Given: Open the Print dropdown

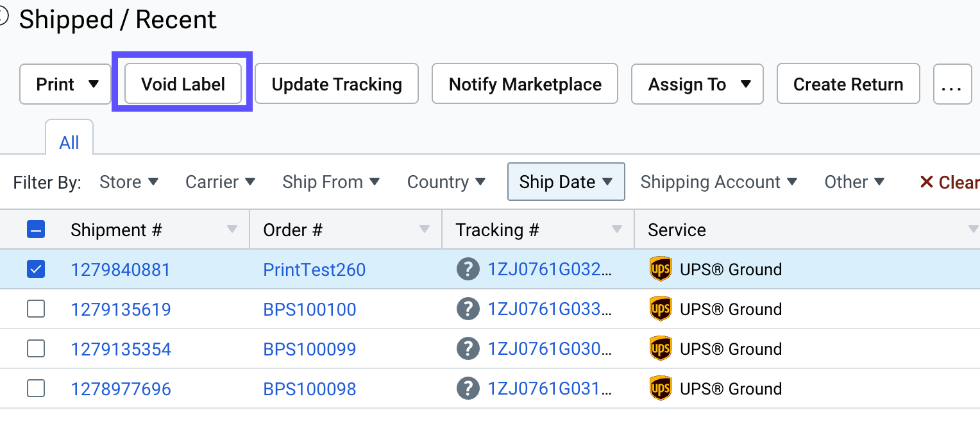Looking at the screenshot, I should (x=67, y=84).
